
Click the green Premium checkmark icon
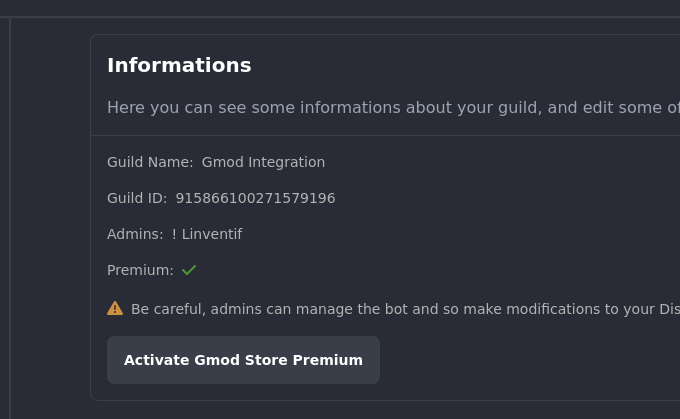point(189,270)
